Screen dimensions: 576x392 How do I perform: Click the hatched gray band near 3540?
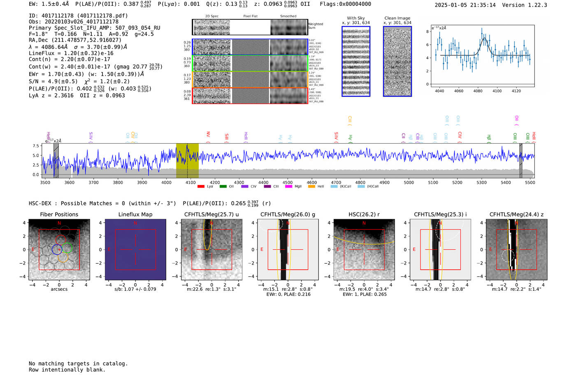(56, 160)
